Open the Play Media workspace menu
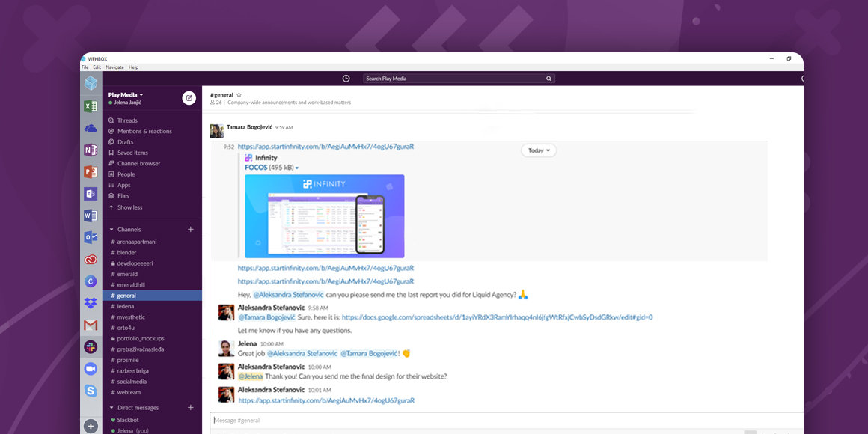Image resolution: width=868 pixels, height=434 pixels. tap(126, 95)
